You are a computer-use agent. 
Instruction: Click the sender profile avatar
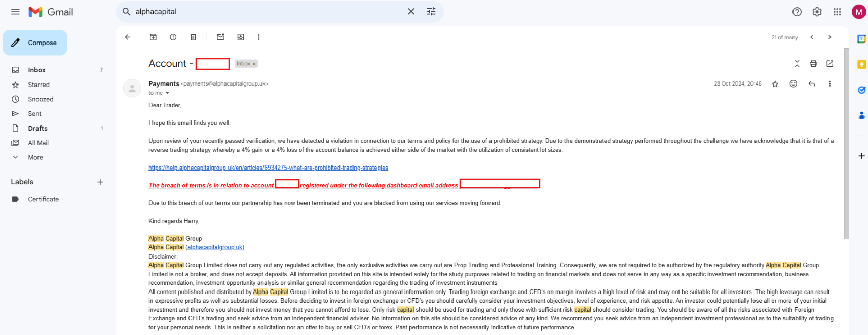coord(132,88)
